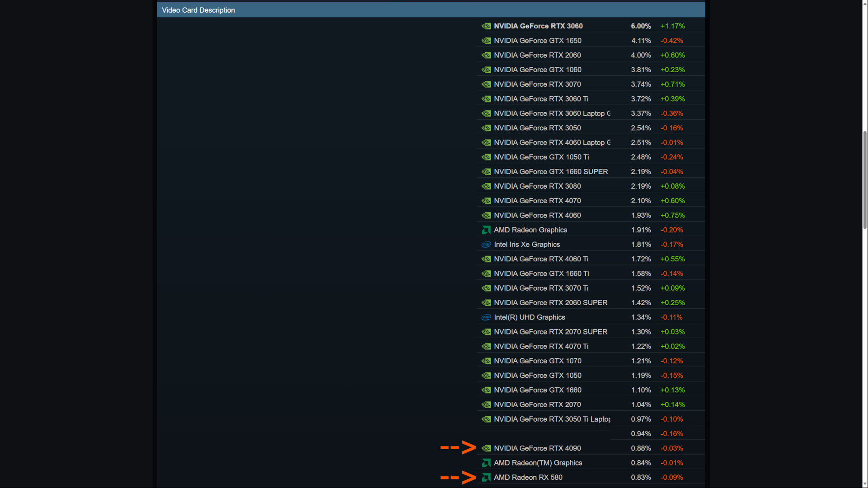This screenshot has width=868, height=488.
Task: Click the 0.84% share value
Action: [641, 463]
